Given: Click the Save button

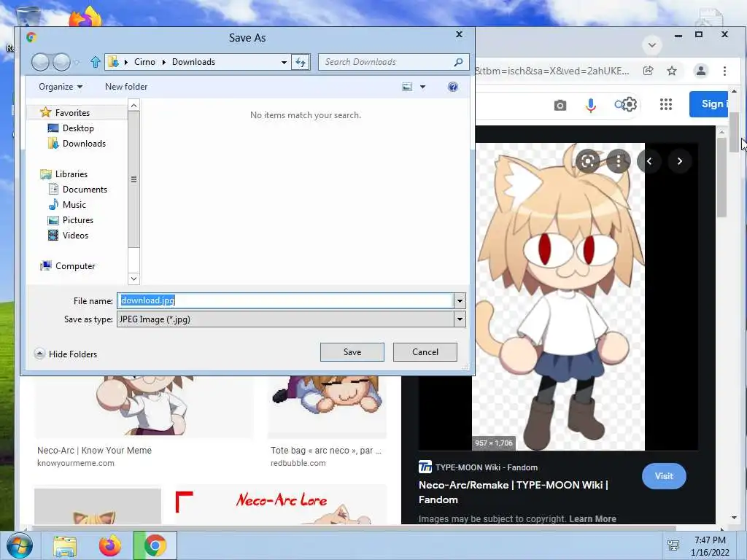Looking at the screenshot, I should (x=352, y=352).
